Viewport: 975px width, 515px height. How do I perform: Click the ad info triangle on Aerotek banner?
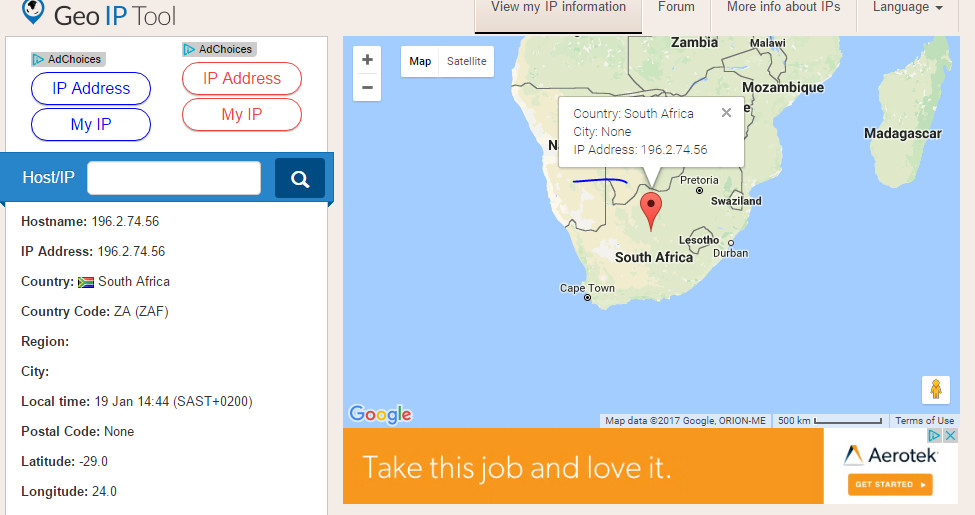coord(934,435)
